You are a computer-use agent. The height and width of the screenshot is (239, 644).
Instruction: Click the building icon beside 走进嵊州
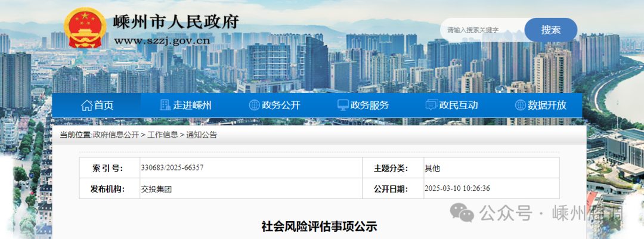point(165,105)
